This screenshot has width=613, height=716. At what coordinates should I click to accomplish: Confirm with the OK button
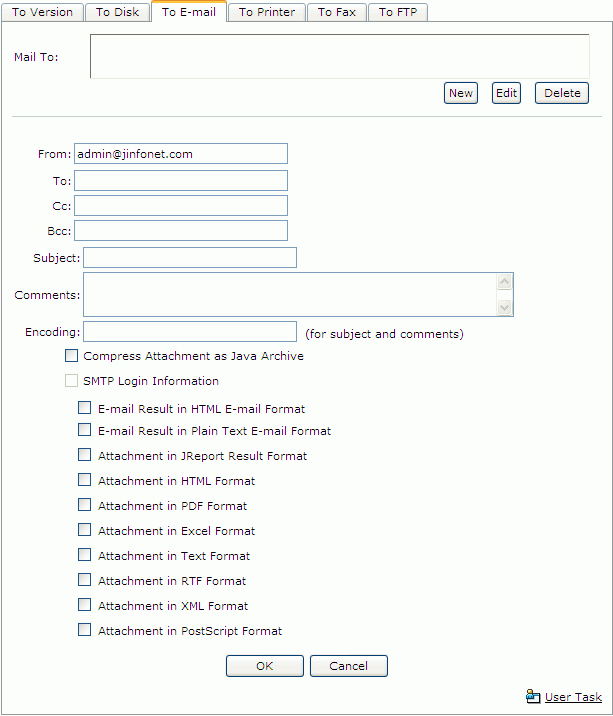pos(265,666)
